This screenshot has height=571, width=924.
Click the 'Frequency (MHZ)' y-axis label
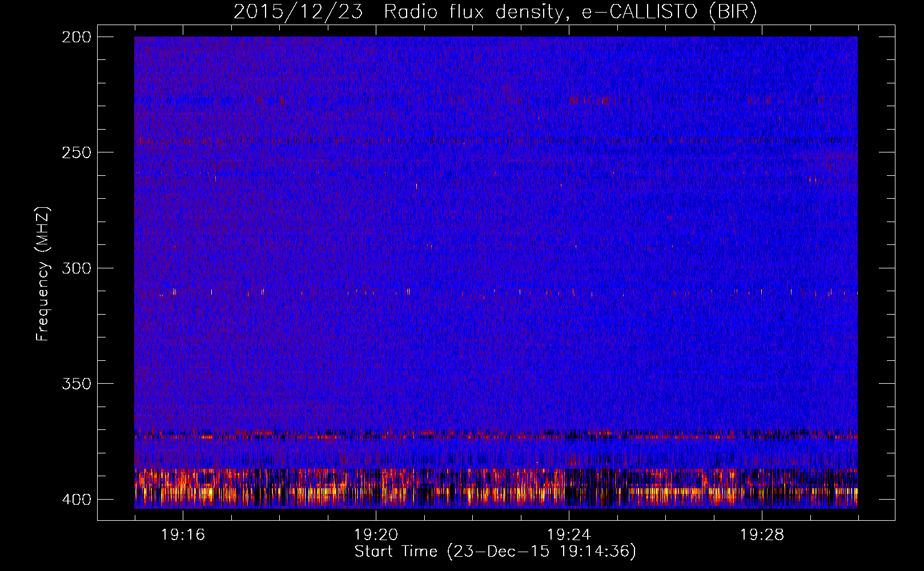point(43,274)
